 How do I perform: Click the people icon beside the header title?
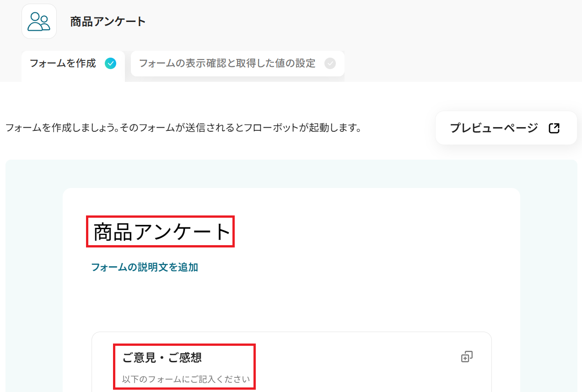coord(39,21)
